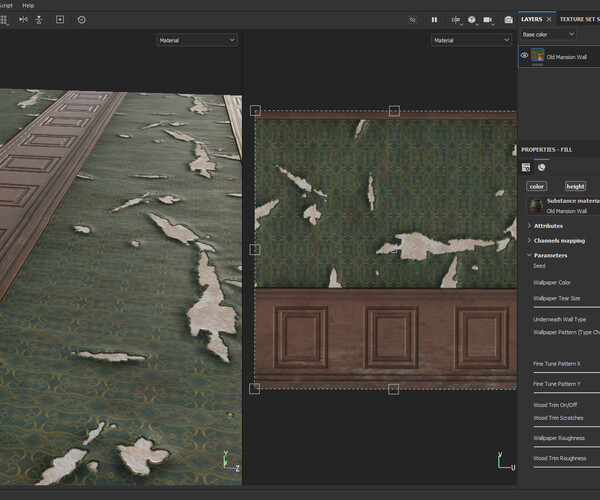Expand the Attributes section

tap(548, 226)
